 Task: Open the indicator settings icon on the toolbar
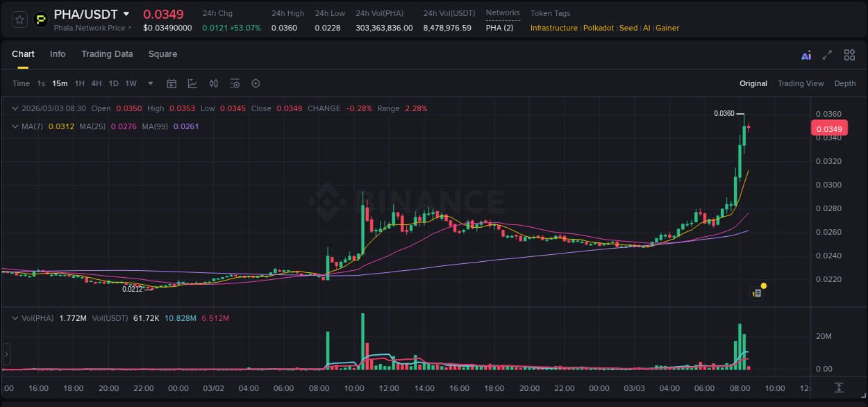coord(235,83)
